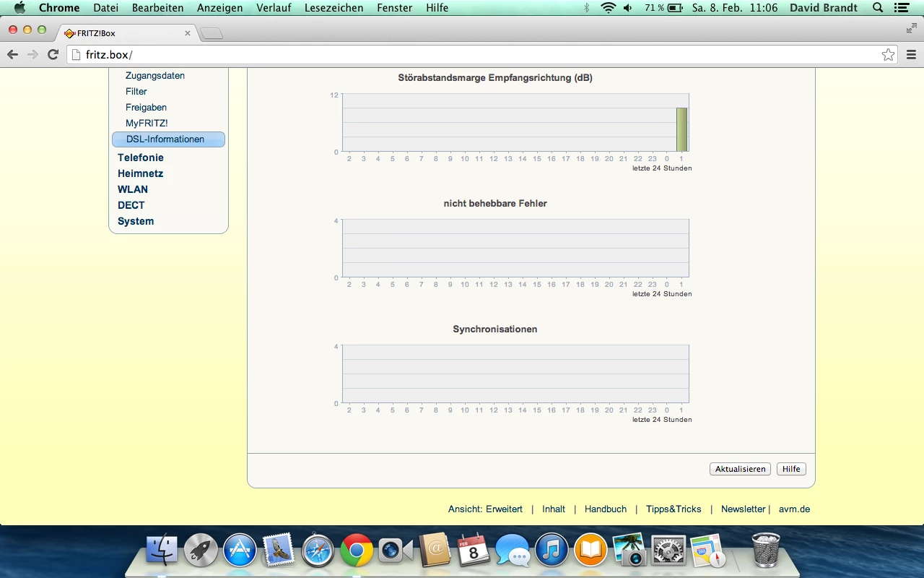Screen dimensions: 924x578
Task: Open the Lesezeichen menu
Action: click(334, 8)
